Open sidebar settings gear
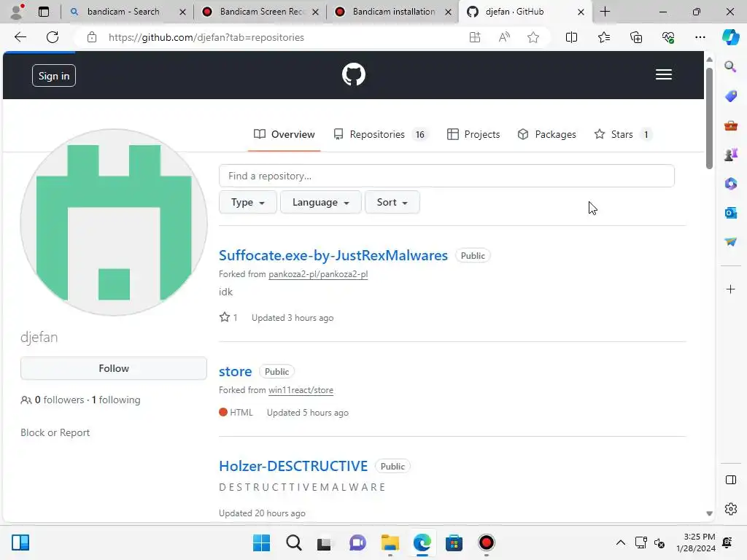This screenshot has height=560, width=747. [730, 509]
